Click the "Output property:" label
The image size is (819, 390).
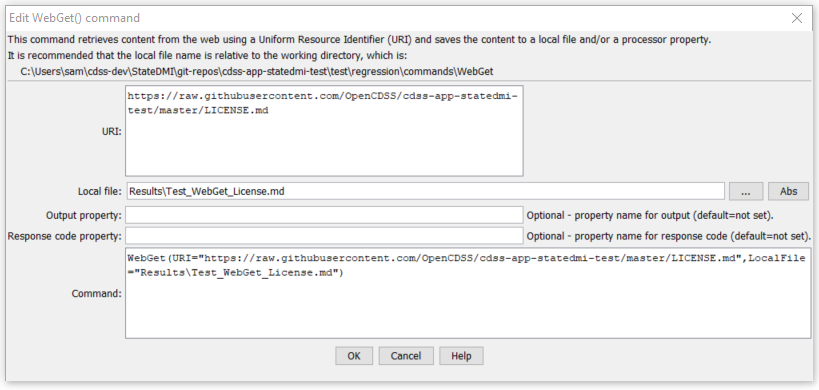point(84,215)
